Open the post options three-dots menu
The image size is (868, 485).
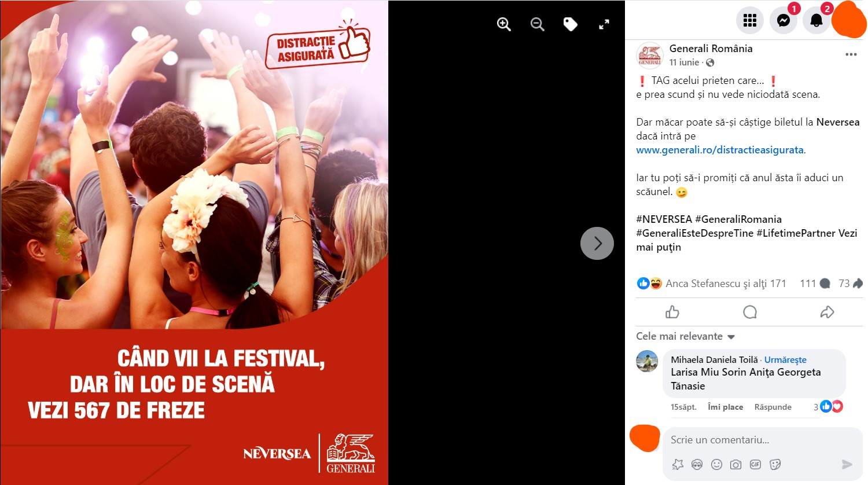(851, 54)
